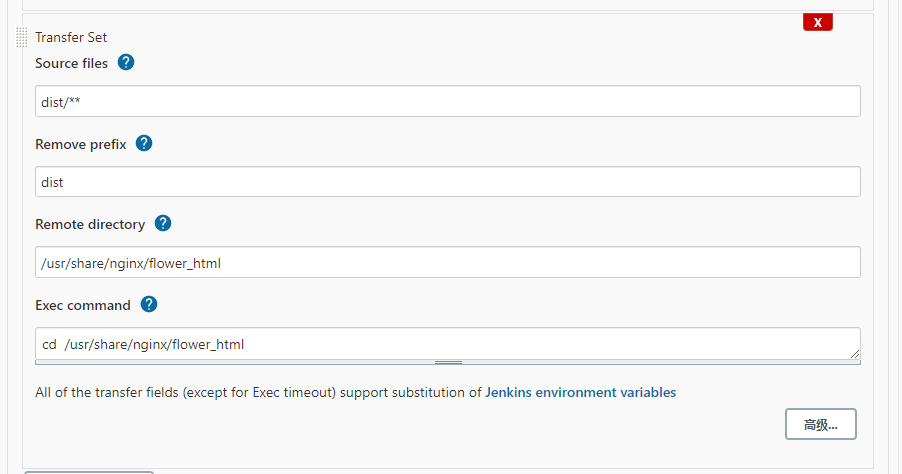
Task: Click the Source files field containing dist/**
Action: point(447,101)
